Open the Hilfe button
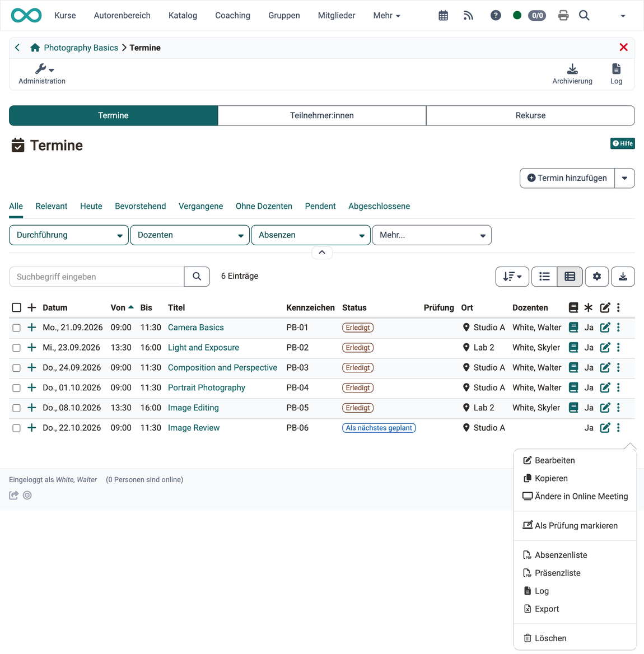The width and height of the screenshot is (644, 654). (623, 143)
